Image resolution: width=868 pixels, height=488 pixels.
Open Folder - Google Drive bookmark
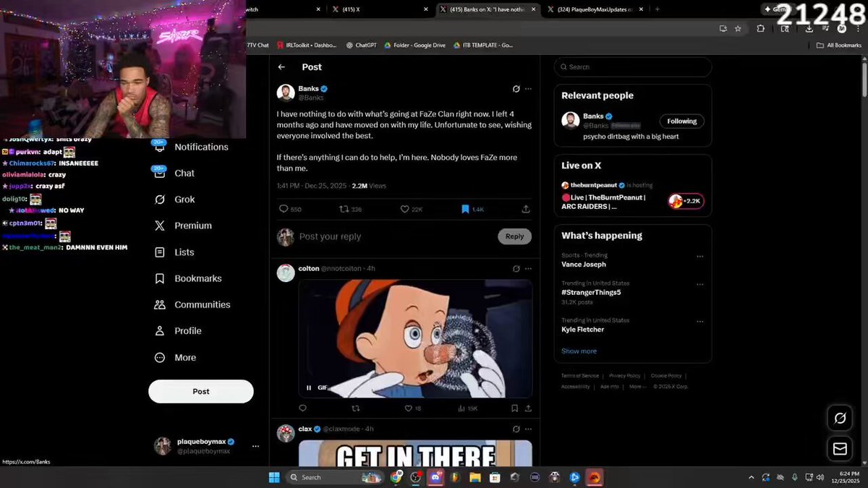point(414,45)
